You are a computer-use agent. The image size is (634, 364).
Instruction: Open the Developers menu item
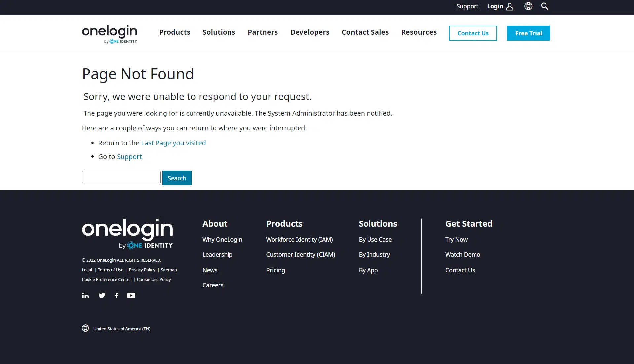[x=309, y=32]
